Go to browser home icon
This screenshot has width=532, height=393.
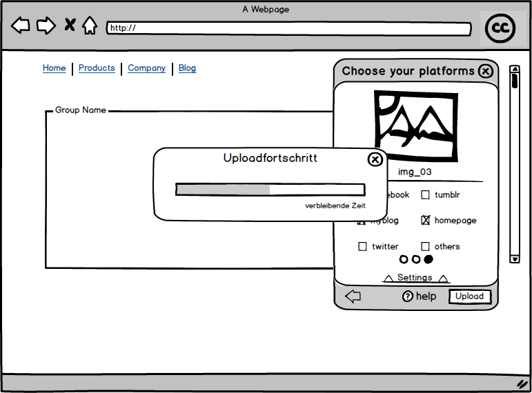pos(90,26)
